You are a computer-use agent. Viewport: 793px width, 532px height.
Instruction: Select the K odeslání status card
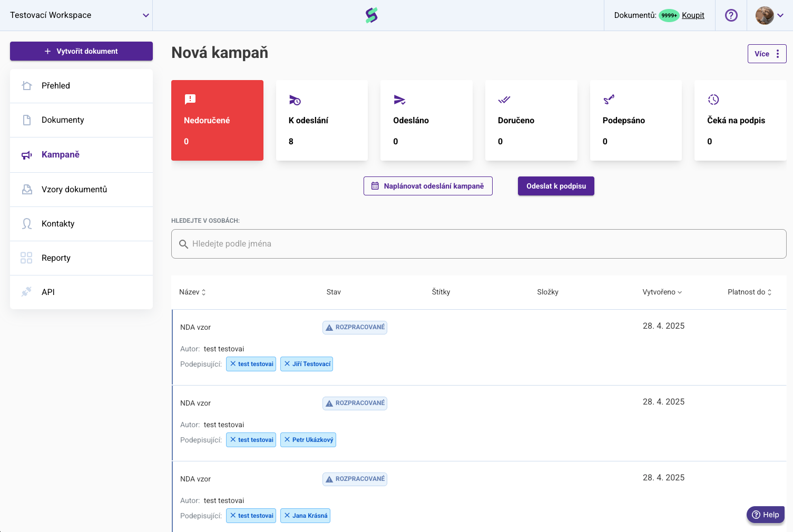pos(321,120)
